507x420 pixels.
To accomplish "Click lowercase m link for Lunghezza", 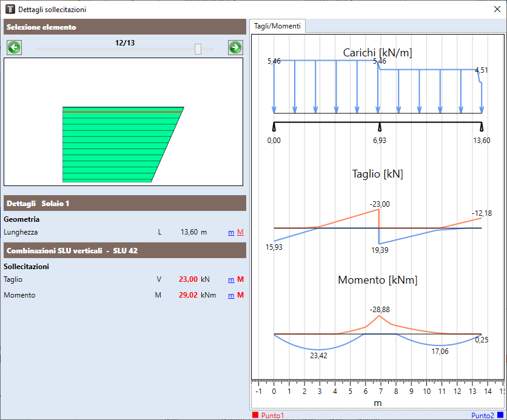I will (231, 232).
